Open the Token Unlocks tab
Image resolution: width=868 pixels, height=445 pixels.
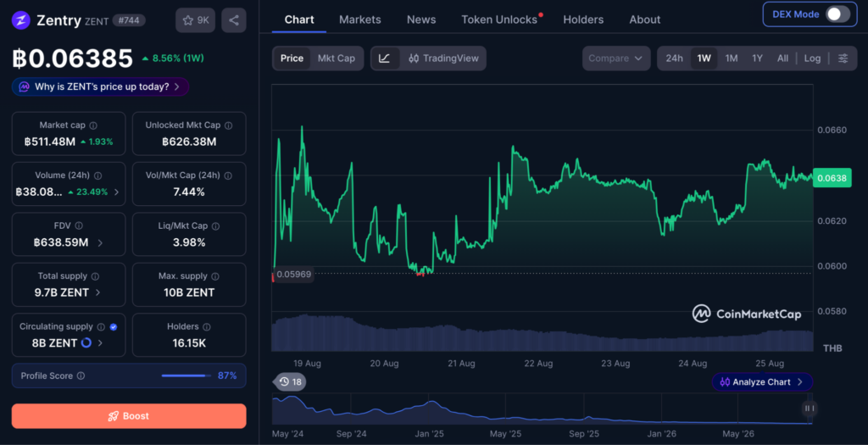pyautogui.click(x=499, y=19)
